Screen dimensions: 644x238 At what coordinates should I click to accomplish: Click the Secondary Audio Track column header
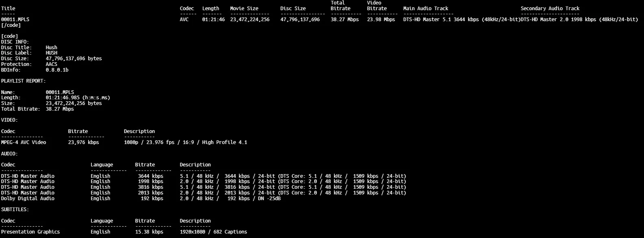point(550,9)
